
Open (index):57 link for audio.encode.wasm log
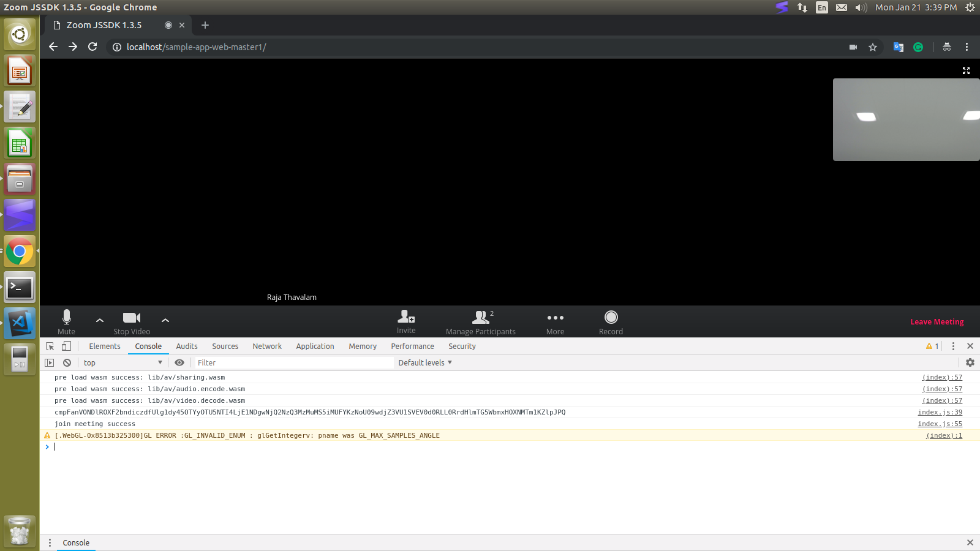click(x=942, y=389)
